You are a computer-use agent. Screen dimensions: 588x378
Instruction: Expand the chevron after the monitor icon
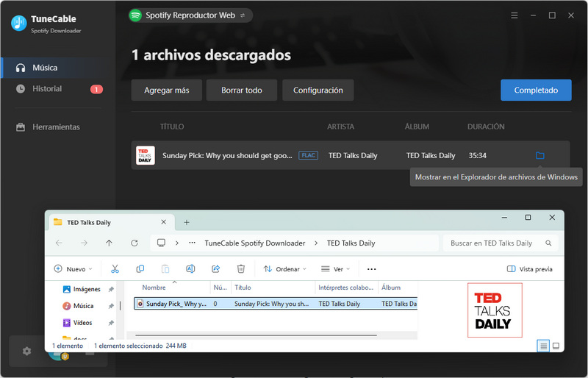coord(177,243)
